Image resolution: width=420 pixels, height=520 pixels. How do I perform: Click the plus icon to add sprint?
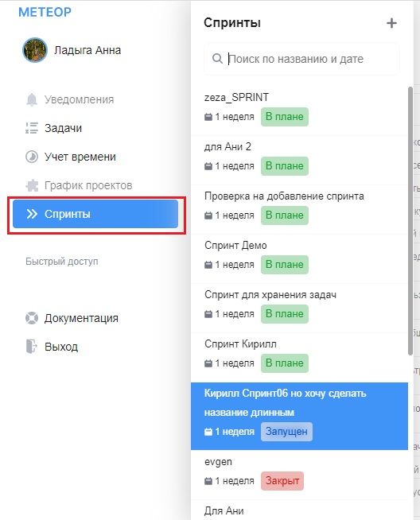[391, 23]
